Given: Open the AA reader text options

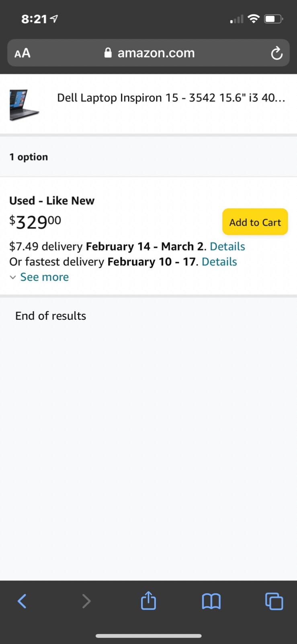Looking at the screenshot, I should (x=23, y=53).
